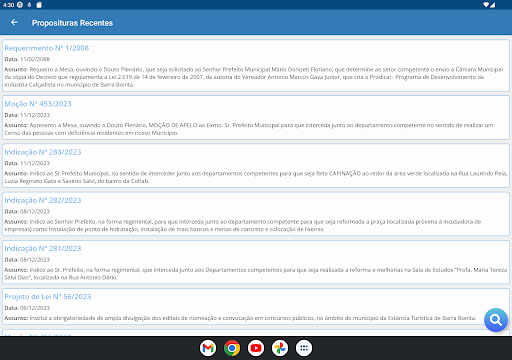Select Indicação 283 date 11/12/2023
The width and height of the screenshot is (512, 360).
[35, 163]
